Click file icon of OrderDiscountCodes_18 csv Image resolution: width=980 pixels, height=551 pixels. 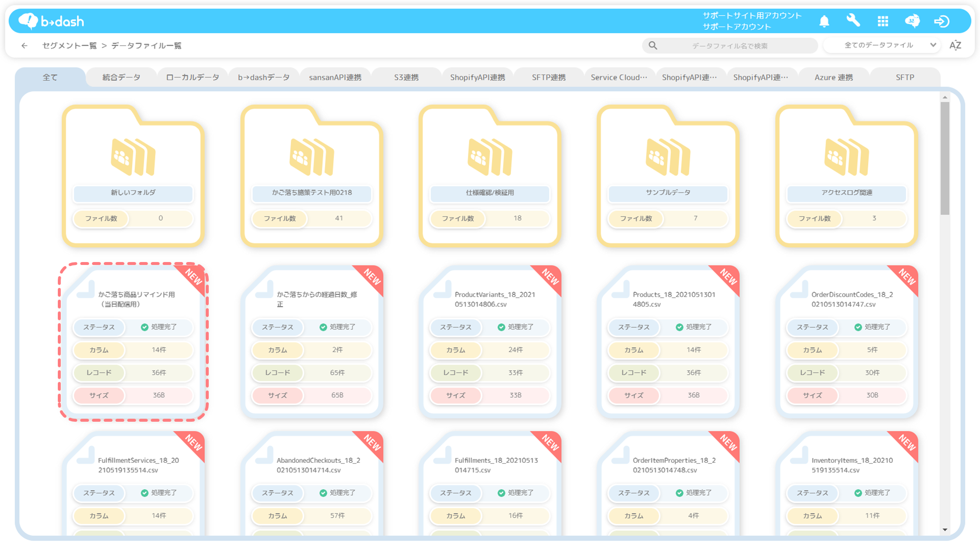(799, 289)
